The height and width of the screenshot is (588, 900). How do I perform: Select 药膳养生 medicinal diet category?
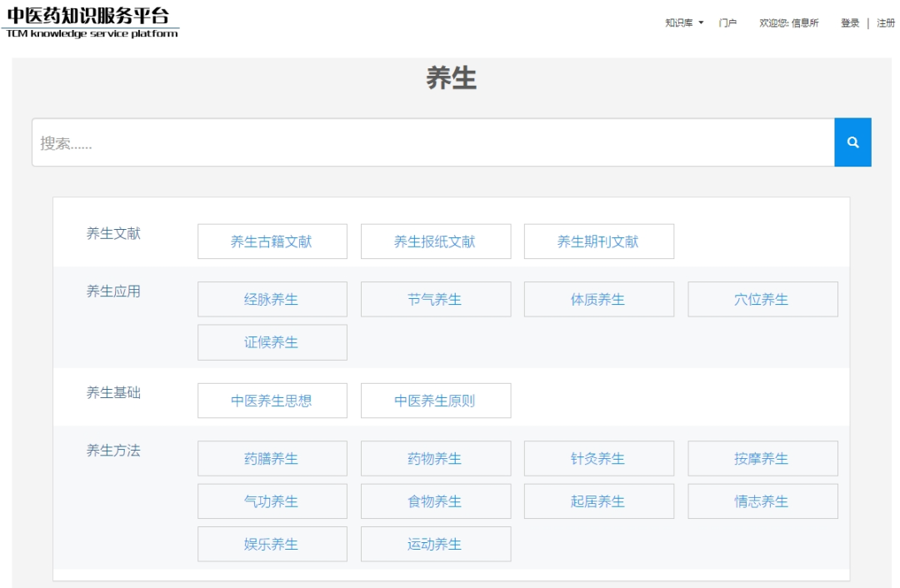(x=272, y=458)
